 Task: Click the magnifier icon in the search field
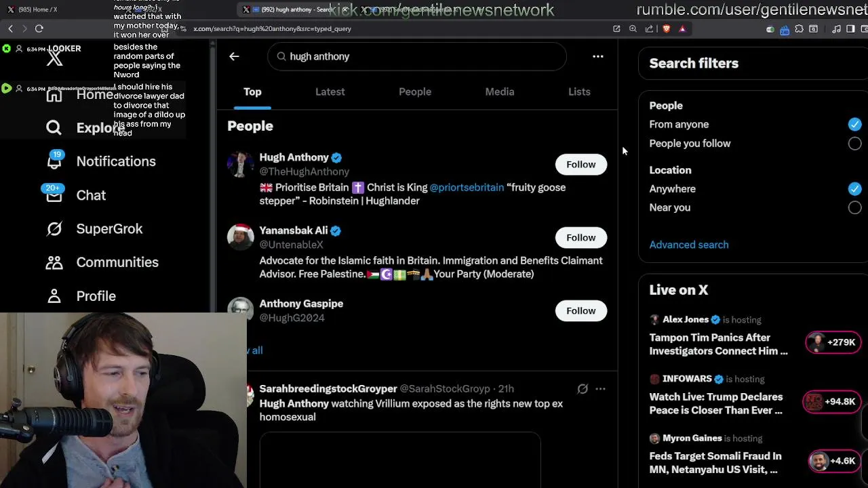[x=281, y=56]
